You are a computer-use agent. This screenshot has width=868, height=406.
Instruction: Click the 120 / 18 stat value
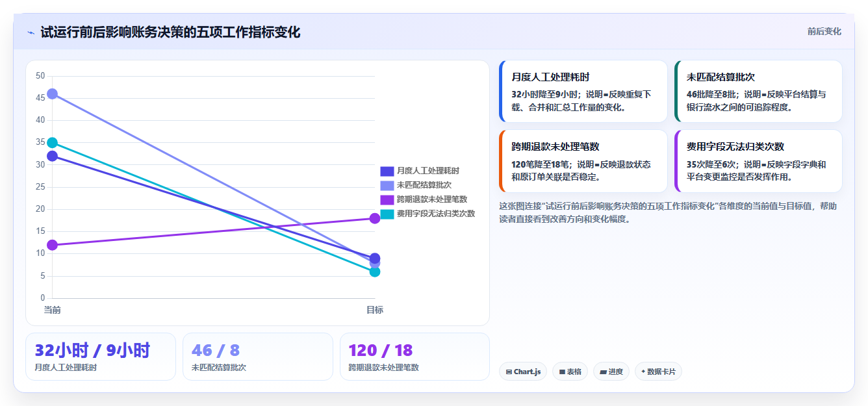click(x=381, y=351)
